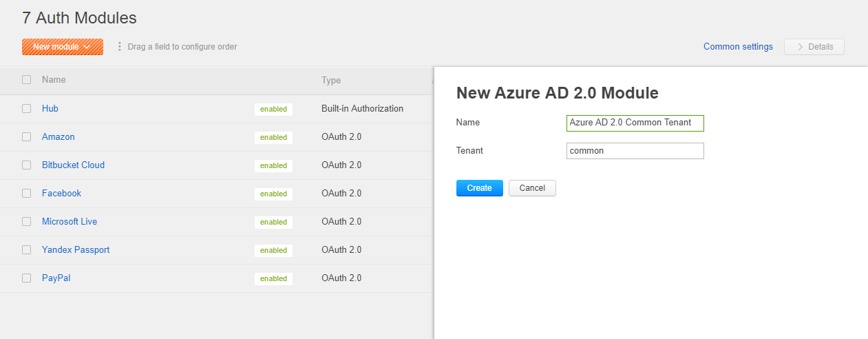
Task: Open the Bitbucket Cloud module link
Action: coord(73,165)
